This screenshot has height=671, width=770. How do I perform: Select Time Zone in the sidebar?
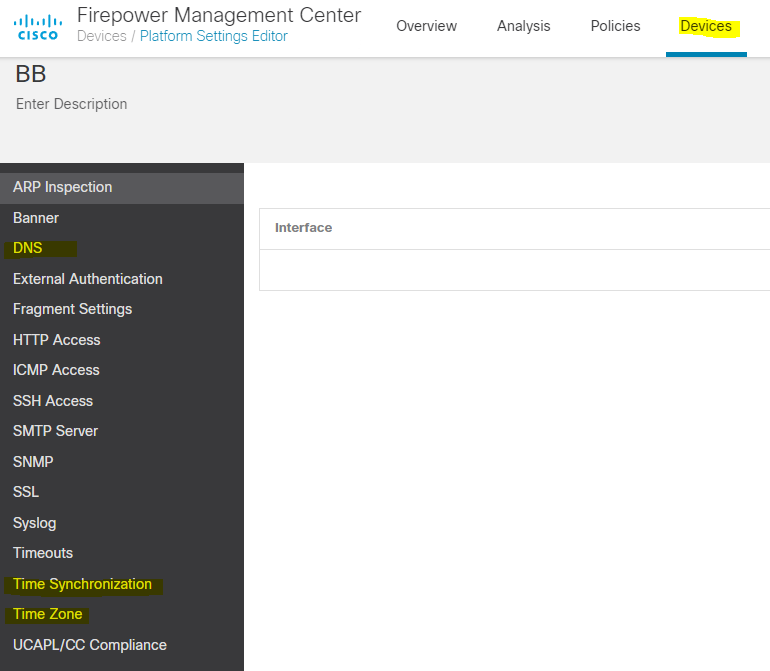47,614
